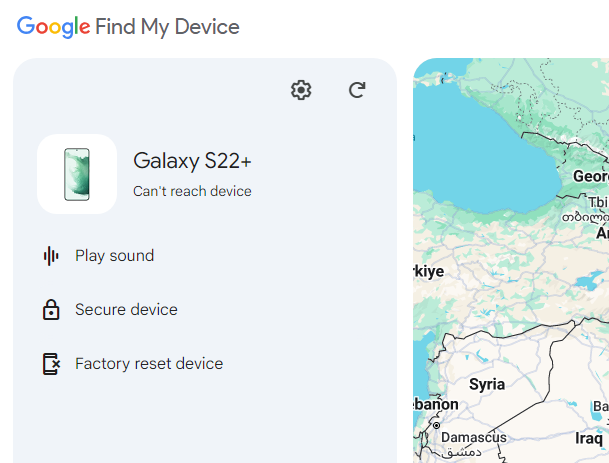Click the Galaxy S22+ device name
The height and width of the screenshot is (463, 609).
tap(192, 161)
